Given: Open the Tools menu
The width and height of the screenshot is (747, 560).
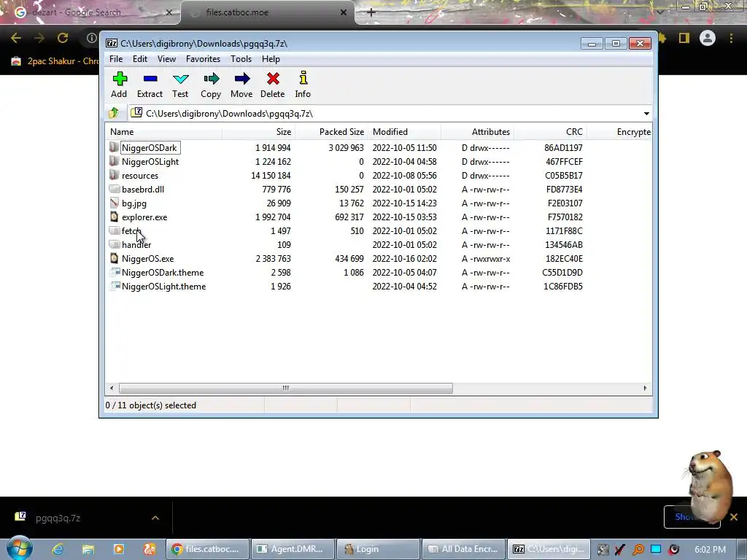Looking at the screenshot, I should (241, 59).
